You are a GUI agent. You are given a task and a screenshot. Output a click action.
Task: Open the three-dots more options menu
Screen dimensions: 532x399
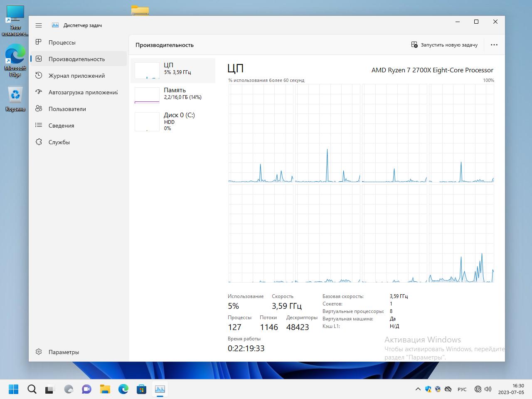point(494,45)
